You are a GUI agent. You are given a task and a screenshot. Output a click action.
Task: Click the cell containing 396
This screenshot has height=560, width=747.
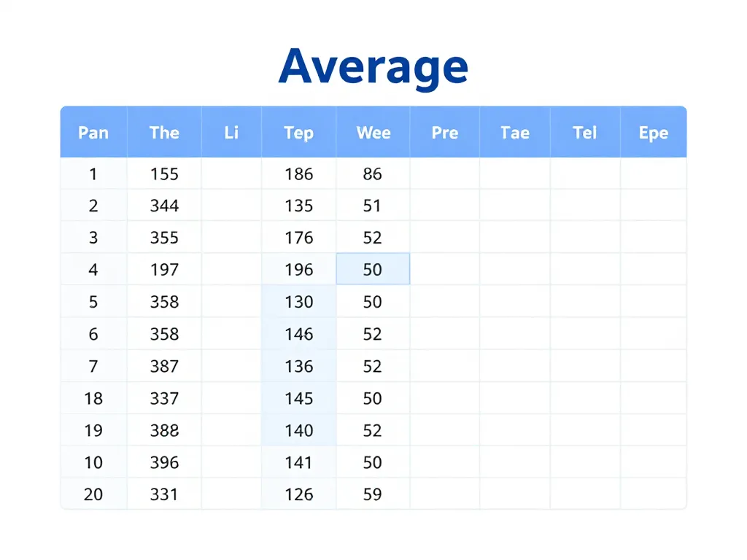pos(164,462)
